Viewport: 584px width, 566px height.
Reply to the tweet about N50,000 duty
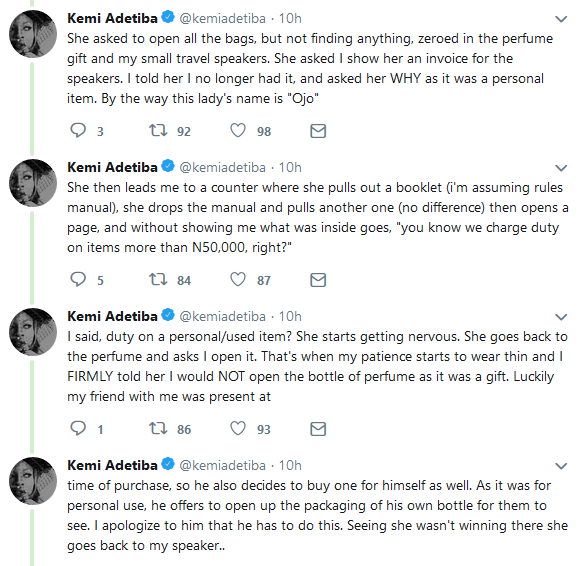click(x=78, y=280)
